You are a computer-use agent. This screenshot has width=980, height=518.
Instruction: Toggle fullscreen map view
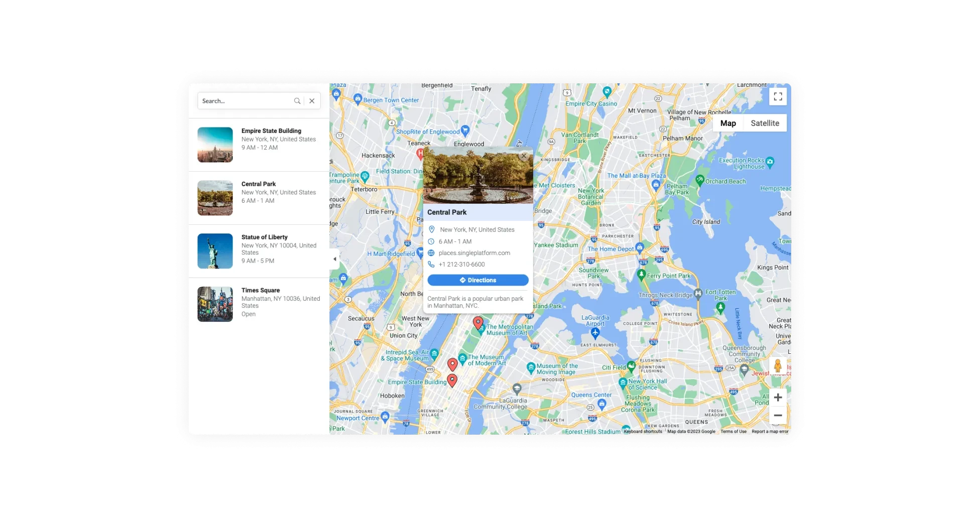coord(778,96)
